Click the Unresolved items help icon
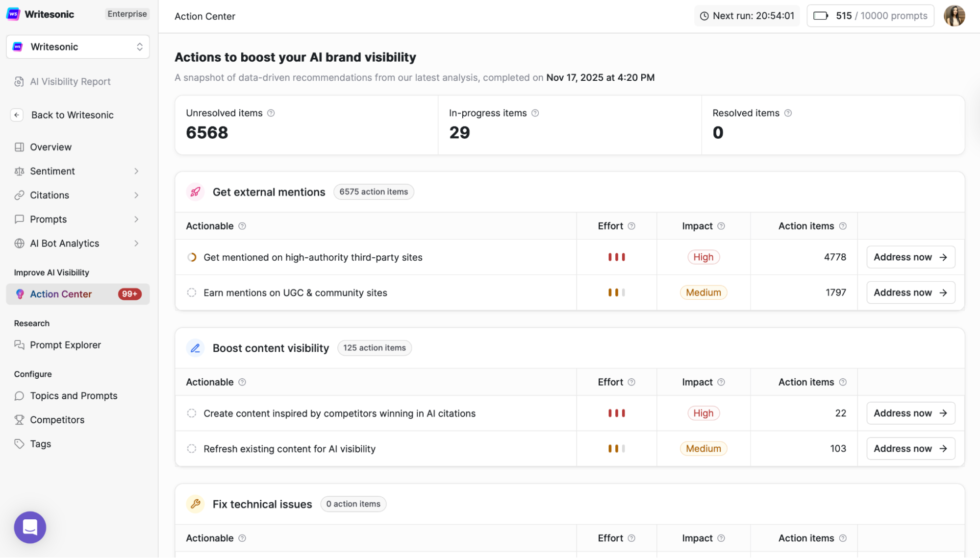This screenshot has width=980, height=558. [x=271, y=113]
